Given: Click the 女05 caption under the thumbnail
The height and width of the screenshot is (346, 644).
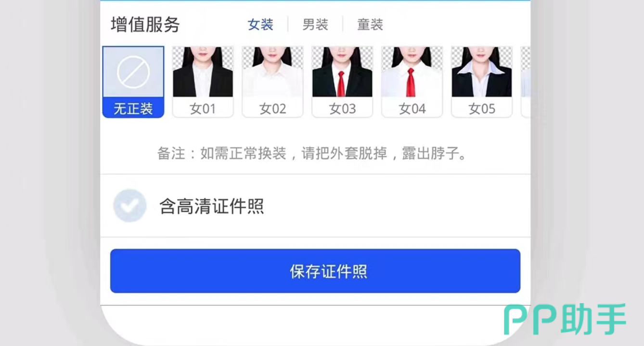Looking at the screenshot, I should click(x=482, y=108).
